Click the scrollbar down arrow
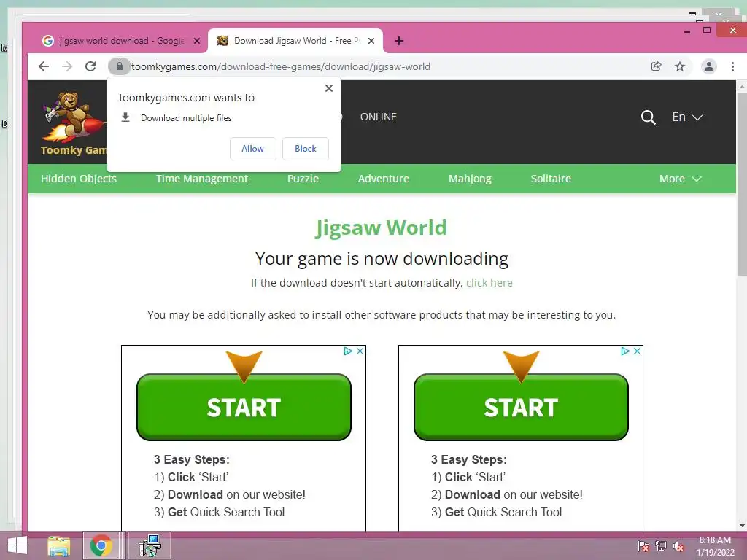The width and height of the screenshot is (747, 560). 742,526
